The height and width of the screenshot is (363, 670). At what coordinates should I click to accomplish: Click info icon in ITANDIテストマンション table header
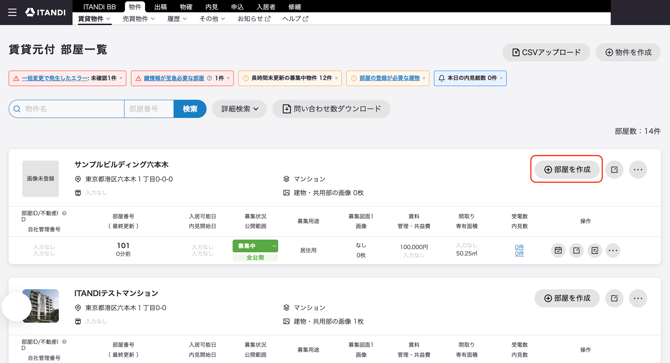coord(64,341)
